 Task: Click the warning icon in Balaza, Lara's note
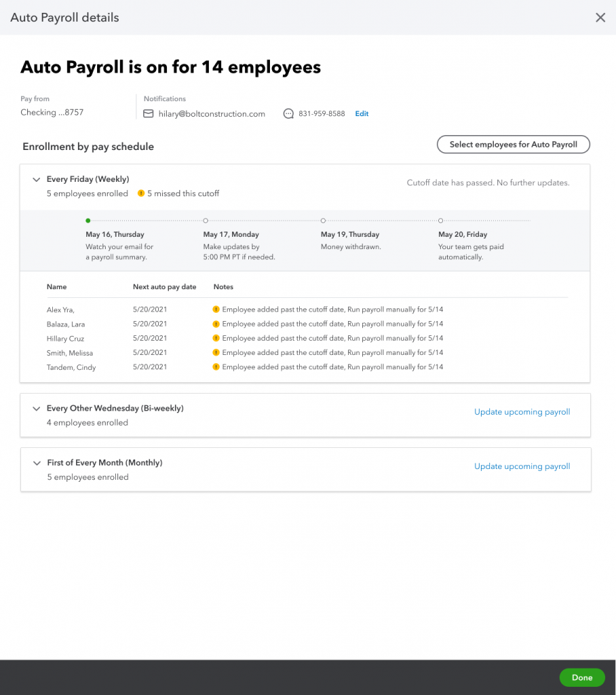pos(216,324)
